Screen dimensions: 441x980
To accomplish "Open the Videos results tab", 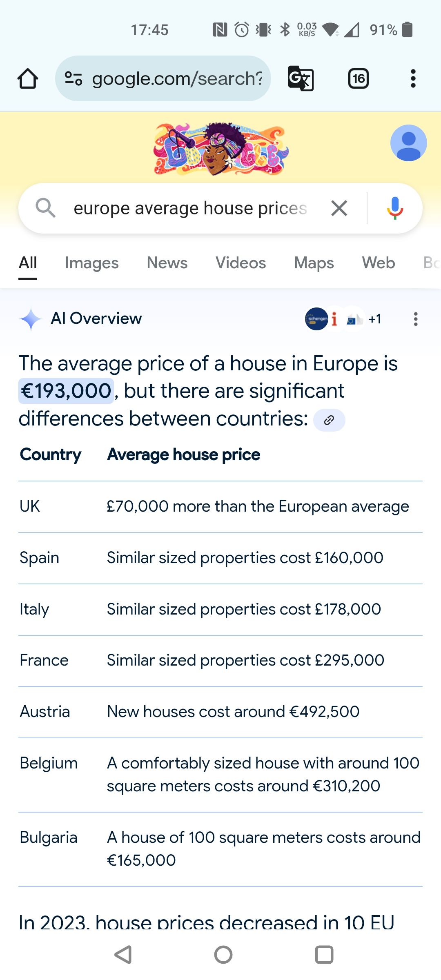I will (241, 263).
